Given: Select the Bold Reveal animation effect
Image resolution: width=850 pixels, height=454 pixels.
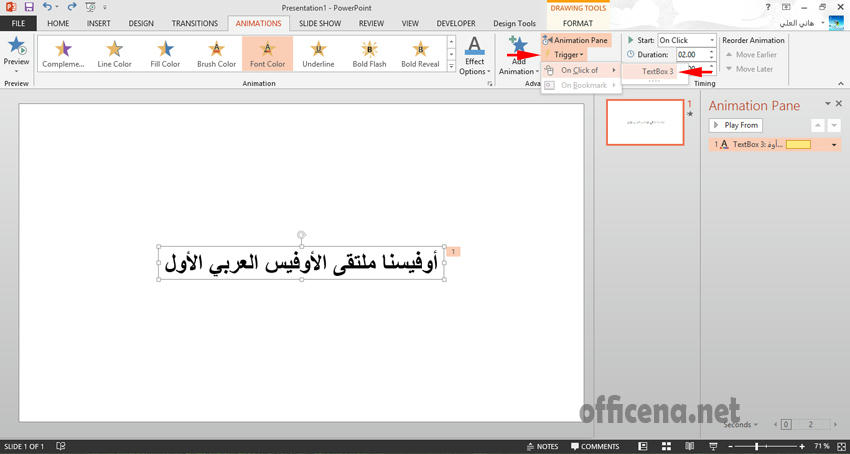Looking at the screenshot, I should tap(420, 54).
